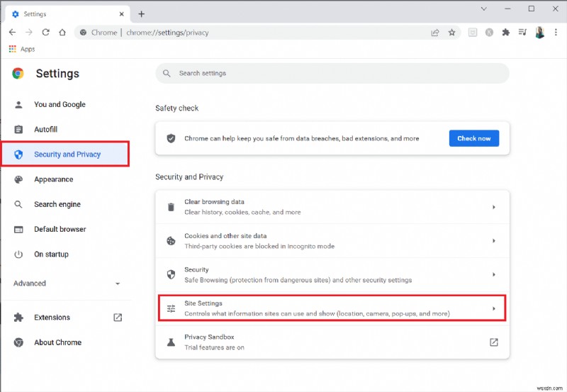Image resolution: width=567 pixels, height=392 pixels.
Task: Click the shield icon beside Security row
Action: click(171, 274)
